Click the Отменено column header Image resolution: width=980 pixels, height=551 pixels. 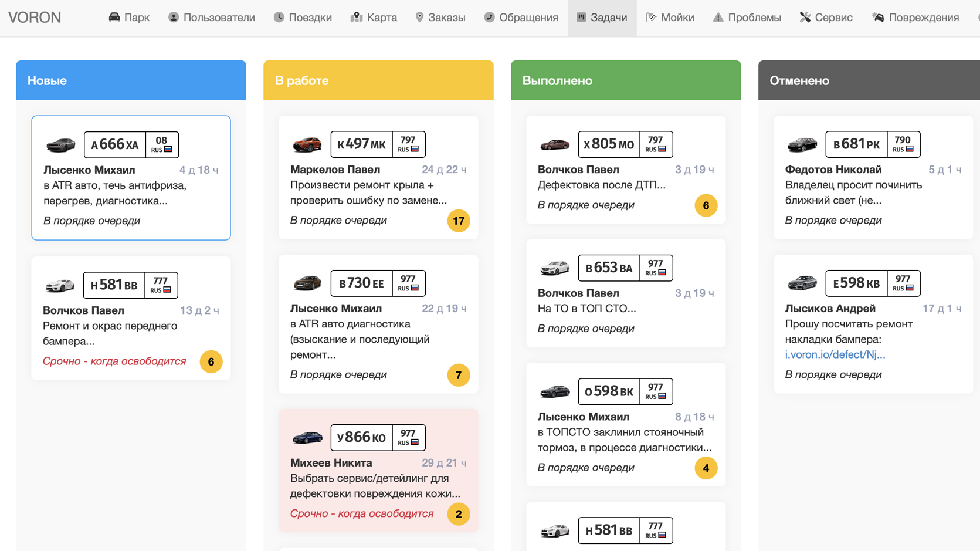[869, 80]
